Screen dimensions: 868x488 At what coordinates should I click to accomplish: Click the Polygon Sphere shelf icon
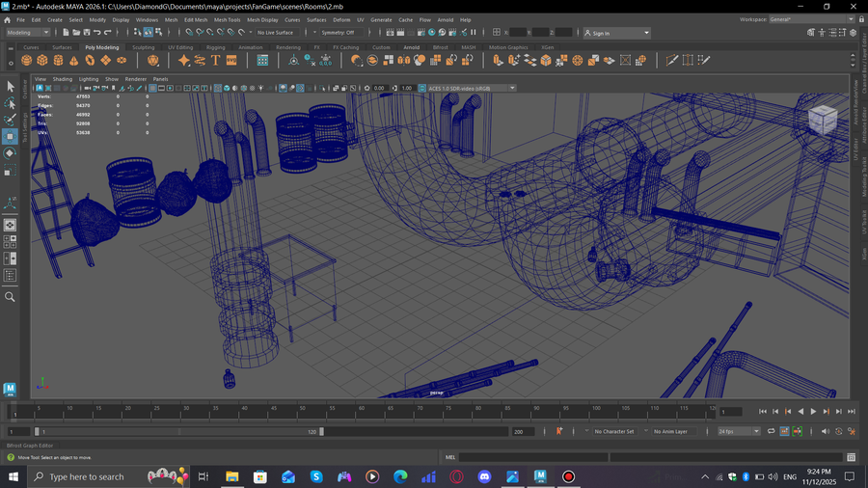click(x=28, y=60)
